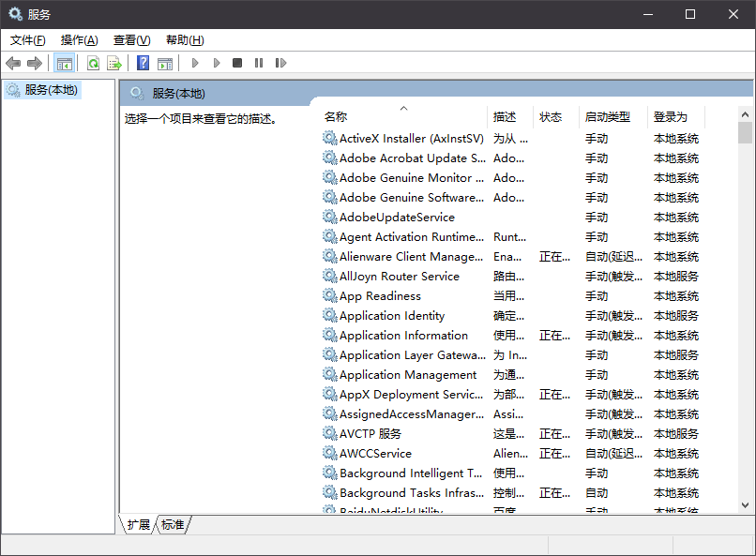
Task: Click the gear icon of AWCCService
Action: tap(330, 453)
